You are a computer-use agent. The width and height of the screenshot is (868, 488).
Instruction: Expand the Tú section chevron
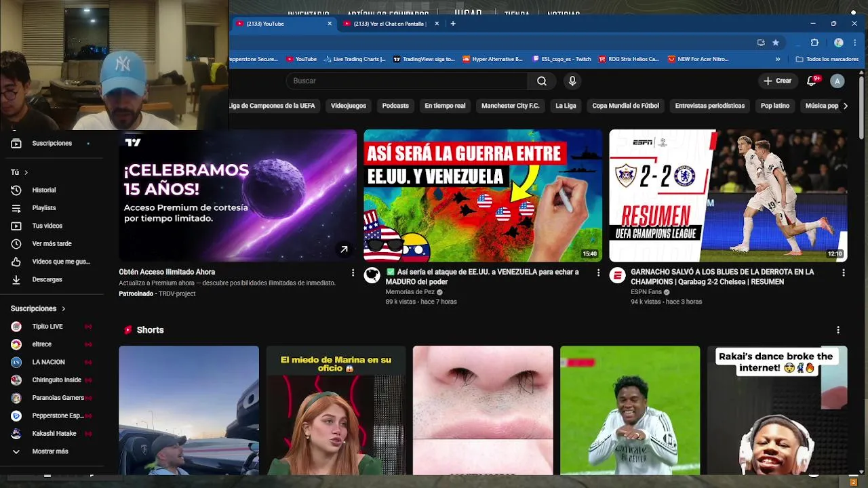tap(26, 172)
